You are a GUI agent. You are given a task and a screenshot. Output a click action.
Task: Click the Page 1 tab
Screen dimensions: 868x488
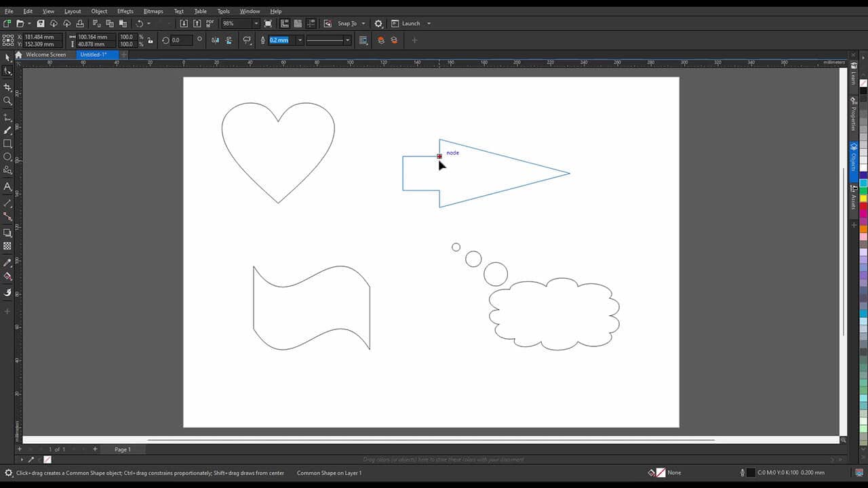point(123,449)
